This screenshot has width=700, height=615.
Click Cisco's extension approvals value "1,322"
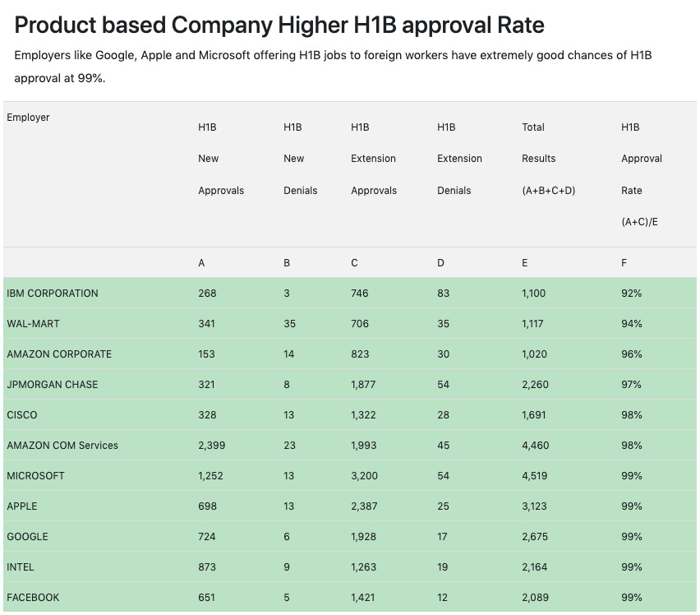tap(363, 415)
